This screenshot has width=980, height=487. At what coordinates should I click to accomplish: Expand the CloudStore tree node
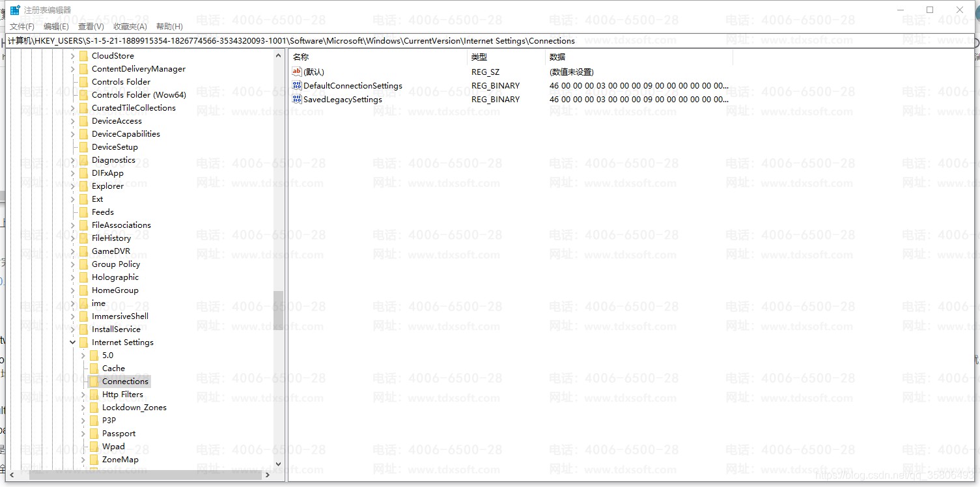[72, 56]
